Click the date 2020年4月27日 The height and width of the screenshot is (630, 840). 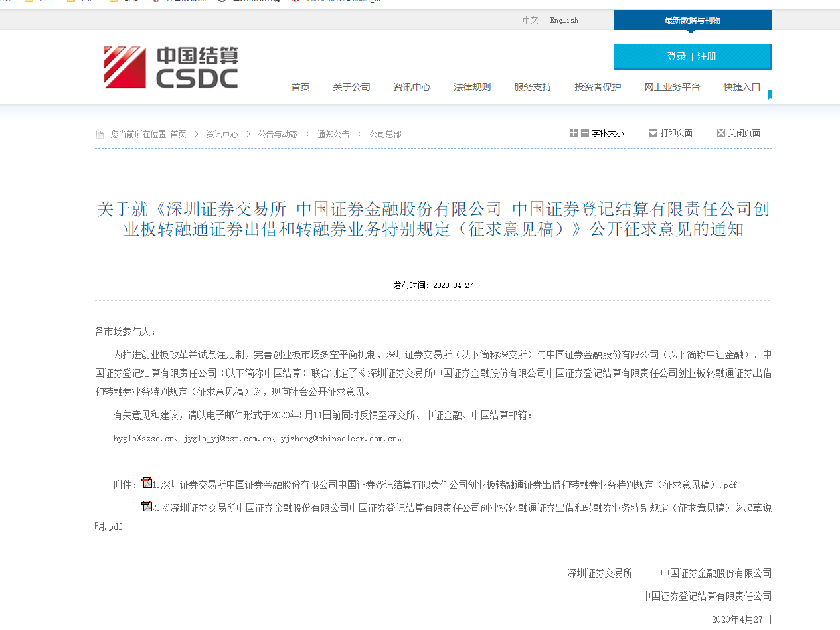click(742, 619)
